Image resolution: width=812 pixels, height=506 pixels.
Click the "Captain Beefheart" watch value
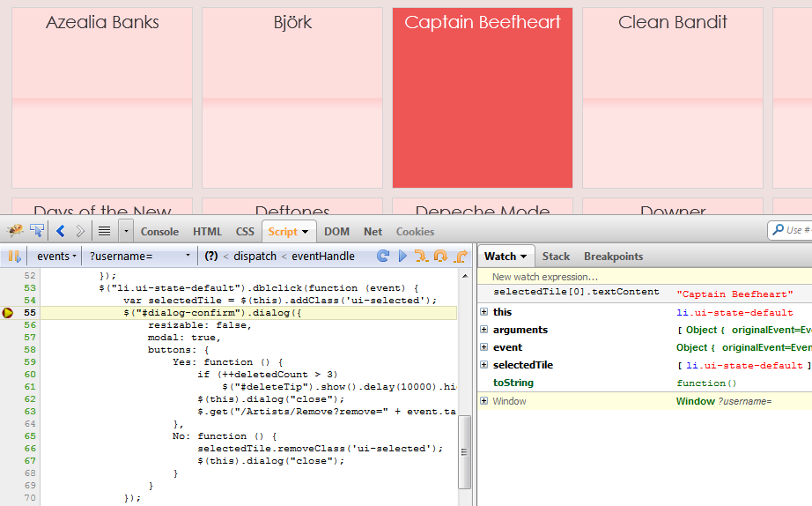(x=734, y=294)
